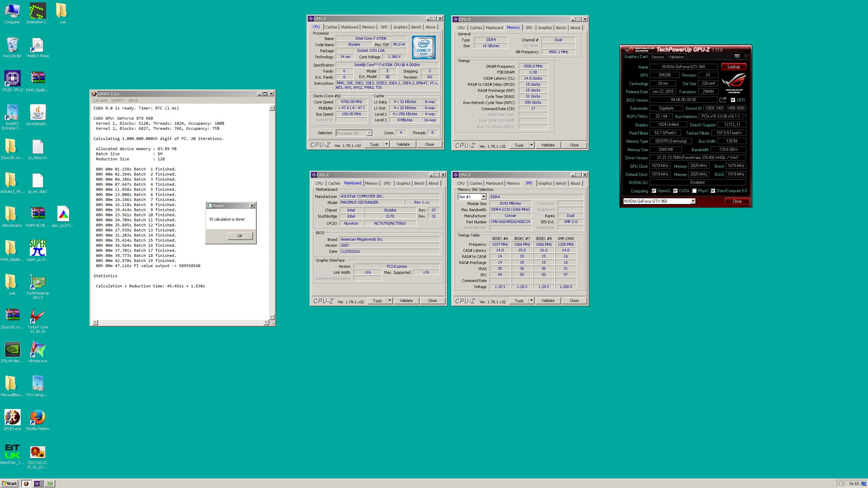Switch to Sensors tab in GPU-Z

[x=657, y=57]
